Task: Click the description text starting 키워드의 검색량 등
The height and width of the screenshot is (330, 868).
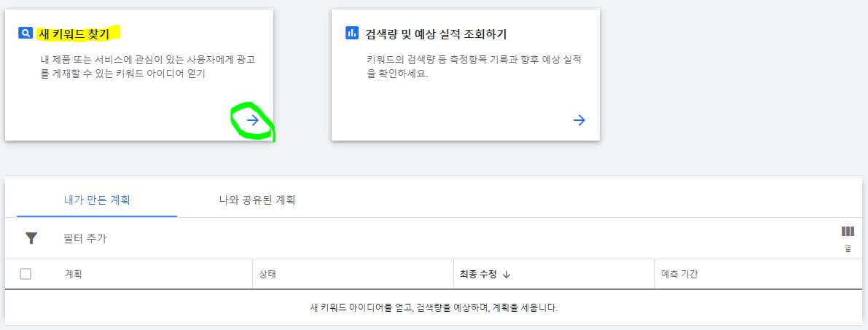Action: [473, 66]
